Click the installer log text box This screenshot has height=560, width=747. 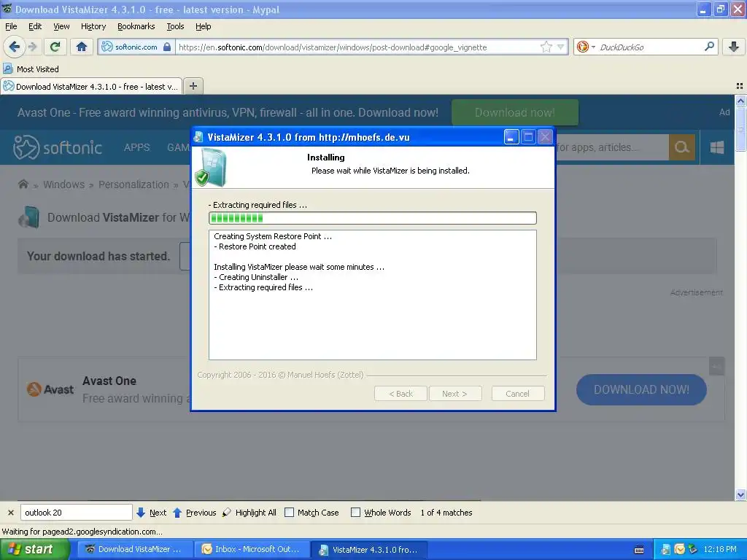click(373, 295)
